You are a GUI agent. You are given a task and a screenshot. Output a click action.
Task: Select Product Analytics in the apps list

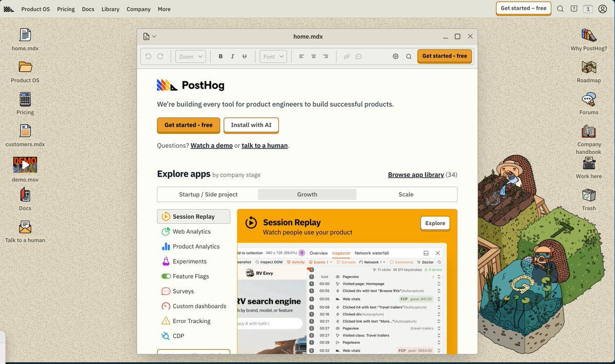coord(194,246)
